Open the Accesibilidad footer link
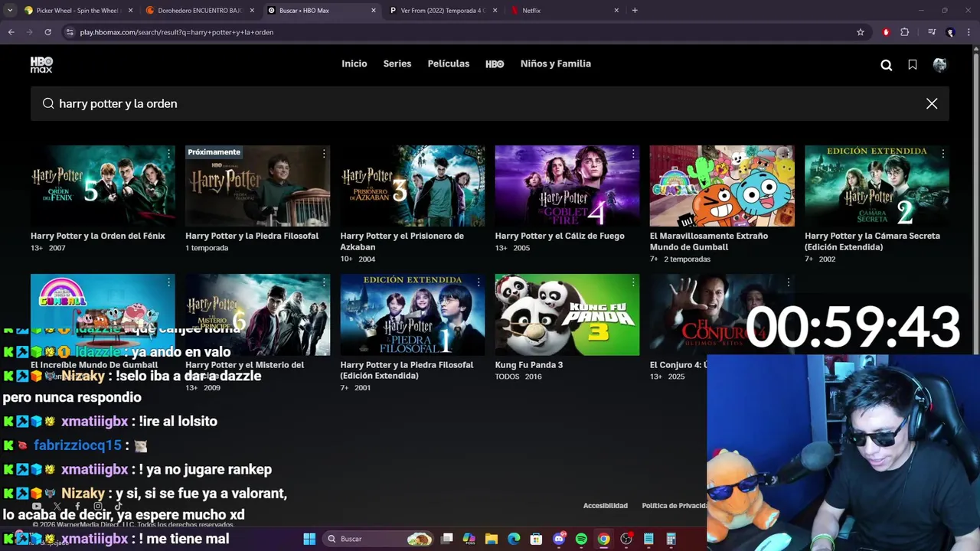The height and width of the screenshot is (551, 980). 606,506
